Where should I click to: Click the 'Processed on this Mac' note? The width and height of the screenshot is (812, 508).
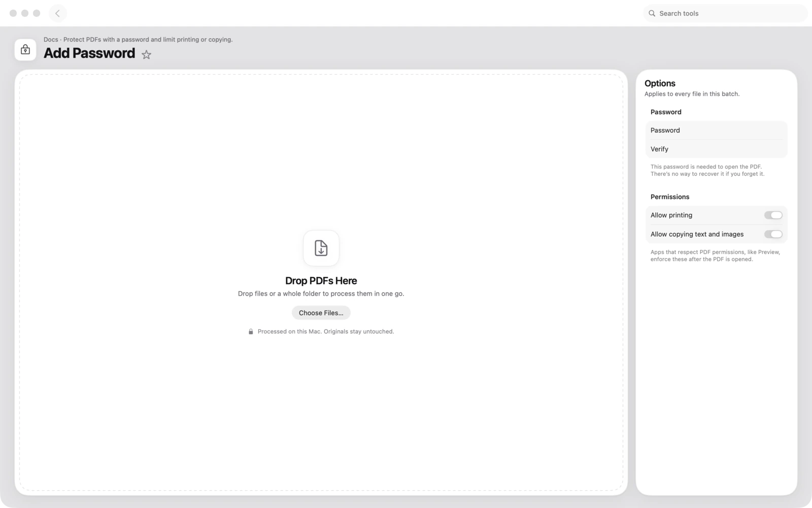[x=326, y=332]
